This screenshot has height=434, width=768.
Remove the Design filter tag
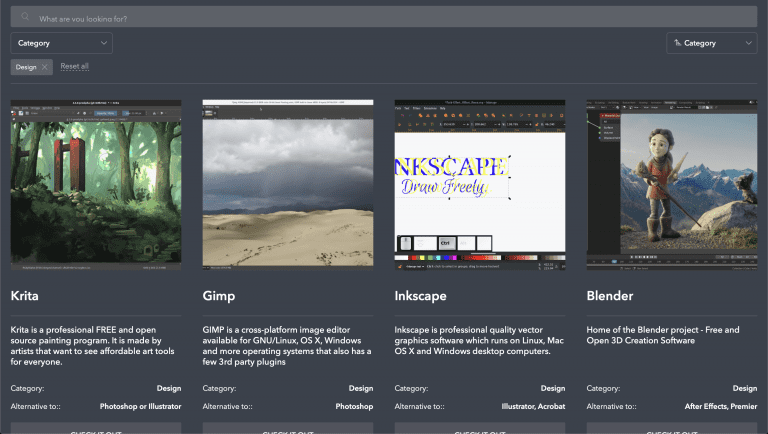click(45, 67)
